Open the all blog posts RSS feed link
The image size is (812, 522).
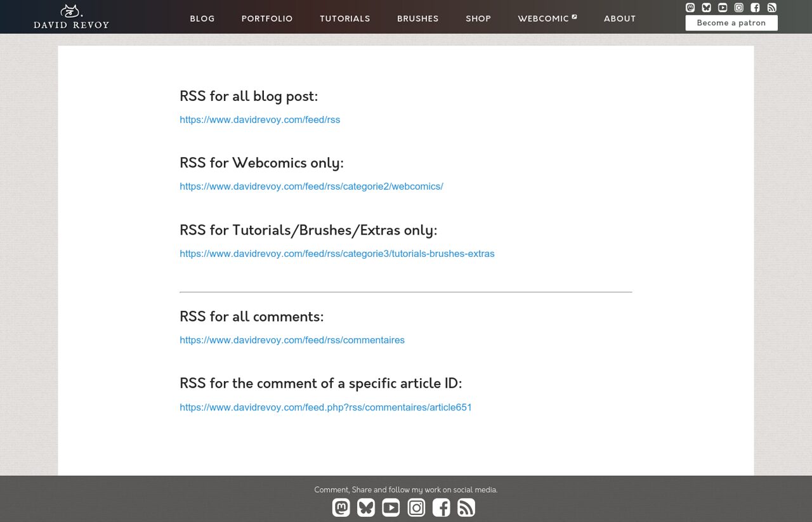260,120
